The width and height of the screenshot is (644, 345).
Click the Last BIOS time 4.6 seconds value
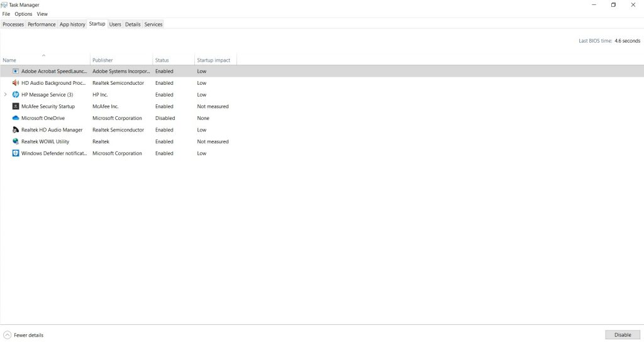(627, 41)
